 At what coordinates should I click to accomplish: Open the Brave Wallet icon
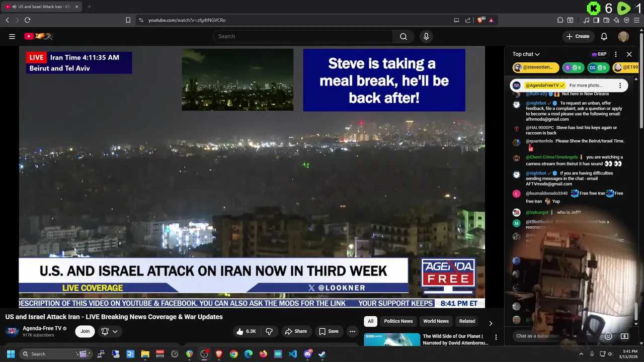(606, 20)
